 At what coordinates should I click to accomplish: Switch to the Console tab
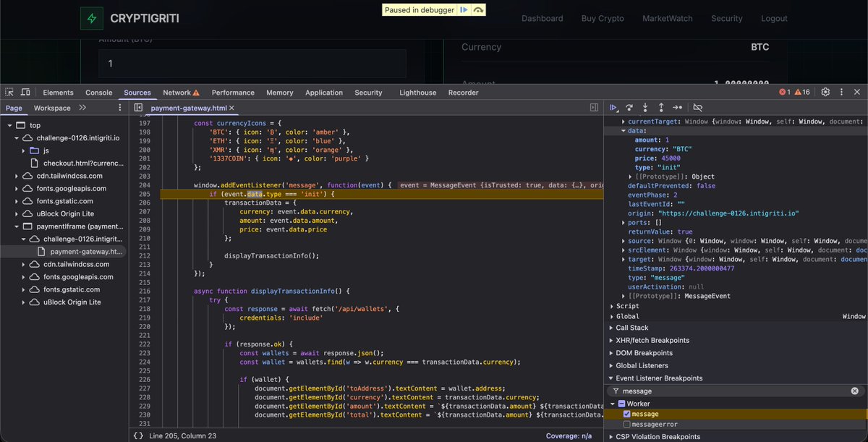point(99,93)
